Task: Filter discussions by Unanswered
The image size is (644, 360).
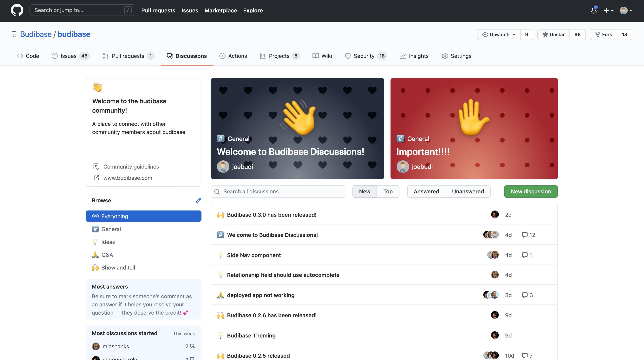Action: pyautogui.click(x=468, y=191)
